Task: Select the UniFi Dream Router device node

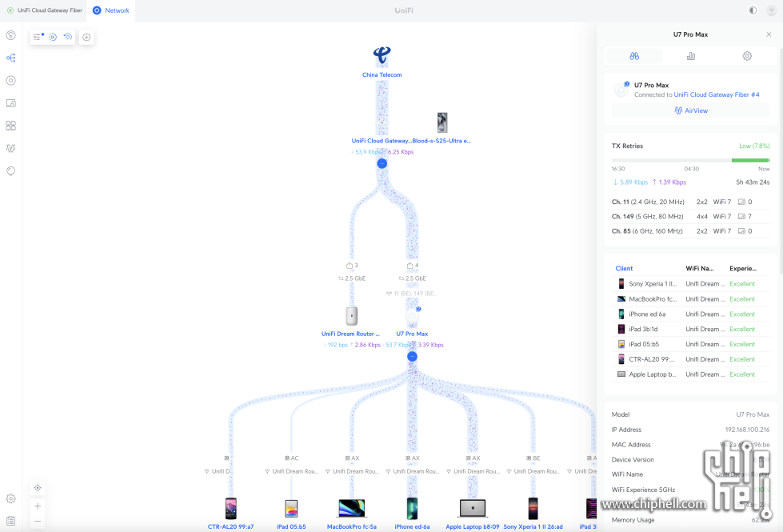Action: click(x=352, y=316)
